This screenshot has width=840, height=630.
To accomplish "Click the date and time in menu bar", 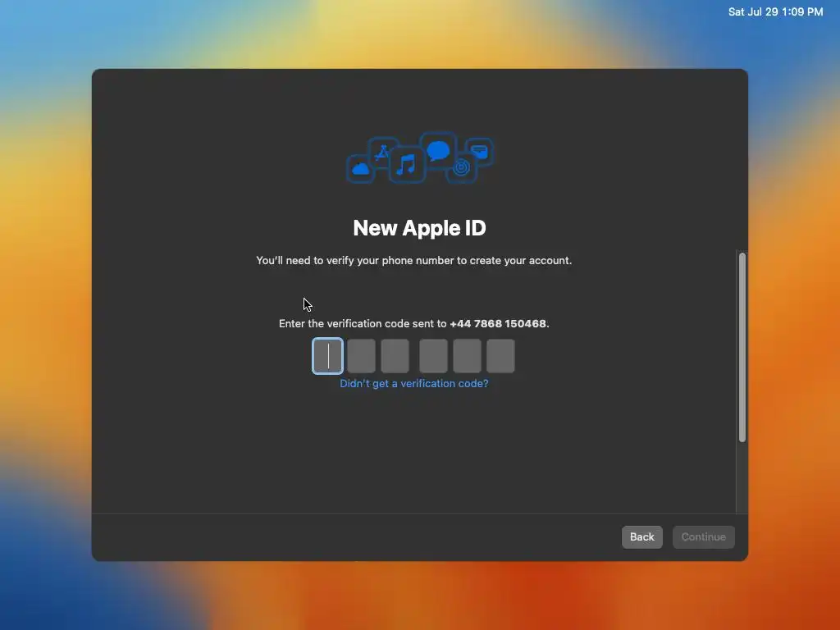I will pos(775,11).
